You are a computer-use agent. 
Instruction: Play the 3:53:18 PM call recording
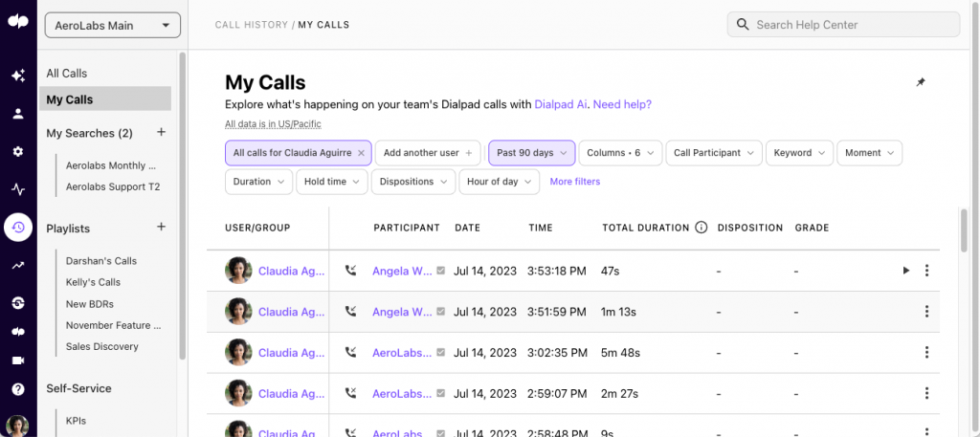pyautogui.click(x=905, y=271)
